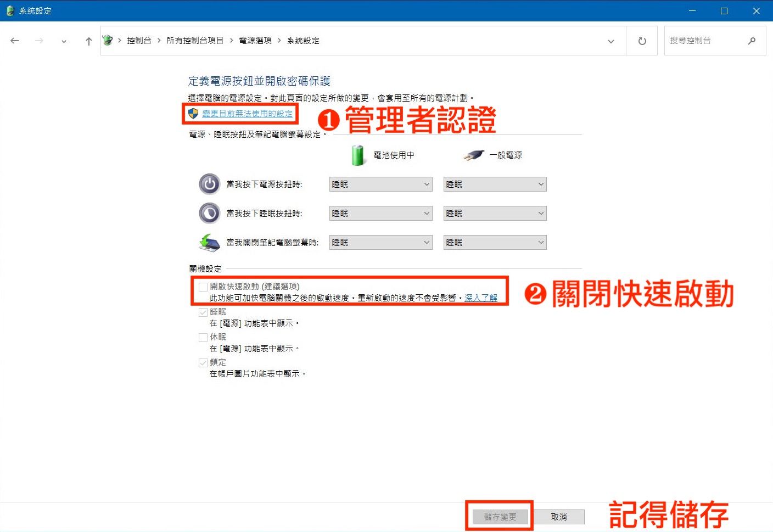Screen dimensions: 773x532
Task: Open lid close on-battery action dropdown
Action: click(x=380, y=243)
